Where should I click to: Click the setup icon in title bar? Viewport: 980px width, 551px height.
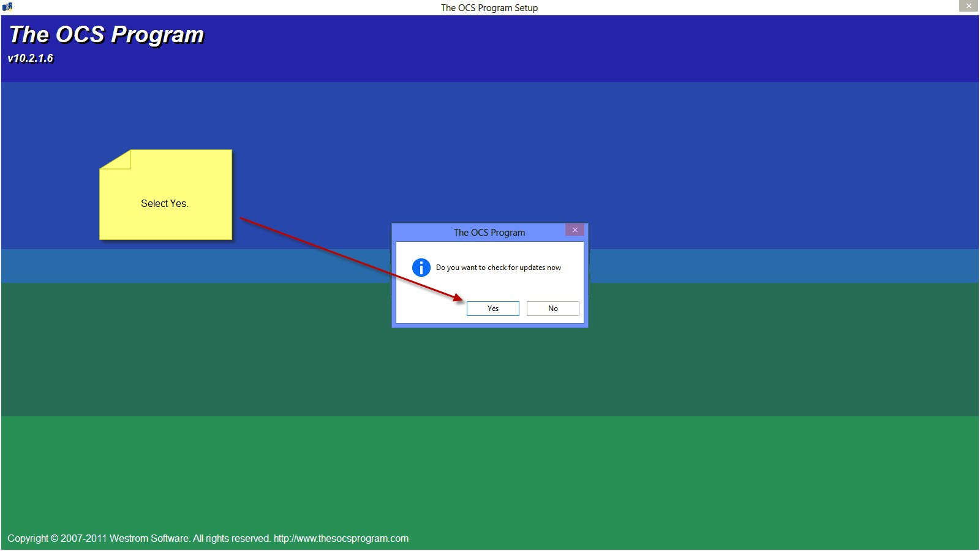click(x=7, y=7)
